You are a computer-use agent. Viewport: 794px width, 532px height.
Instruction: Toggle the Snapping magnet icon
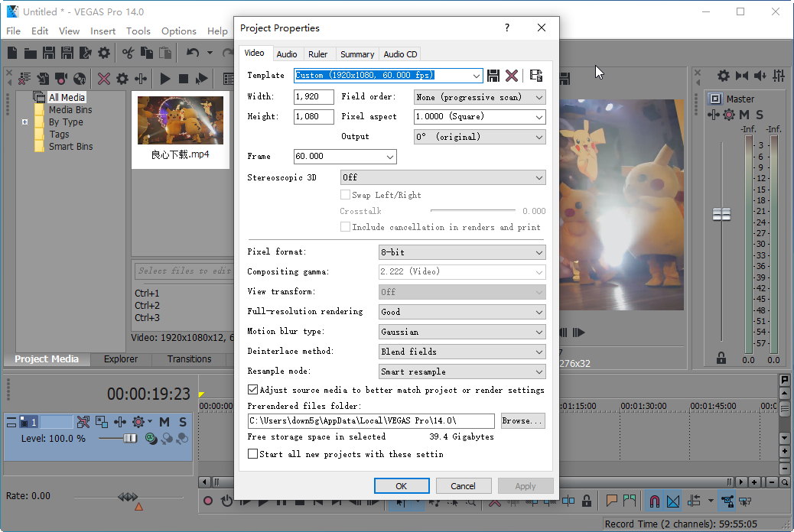pyautogui.click(x=654, y=501)
